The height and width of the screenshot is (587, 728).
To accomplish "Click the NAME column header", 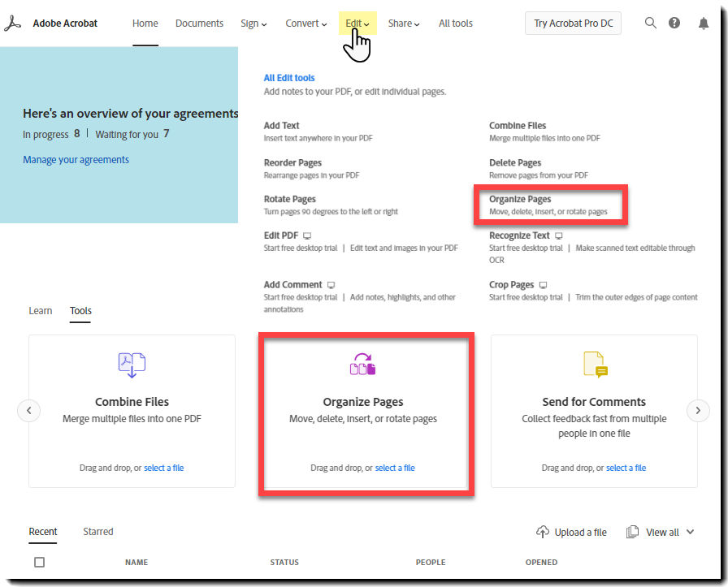I will (x=136, y=562).
